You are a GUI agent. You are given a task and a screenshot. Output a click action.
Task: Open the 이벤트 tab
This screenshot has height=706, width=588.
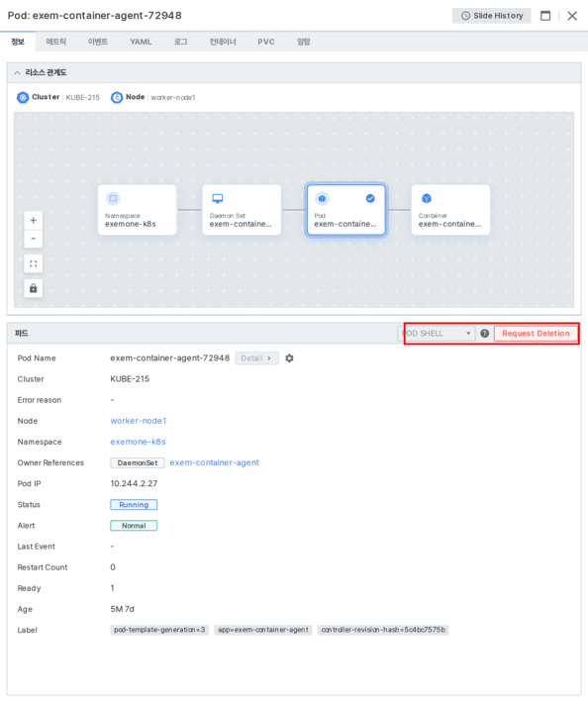[98, 42]
